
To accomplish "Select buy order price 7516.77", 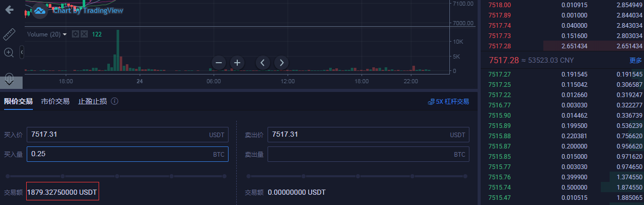I will (500, 105).
